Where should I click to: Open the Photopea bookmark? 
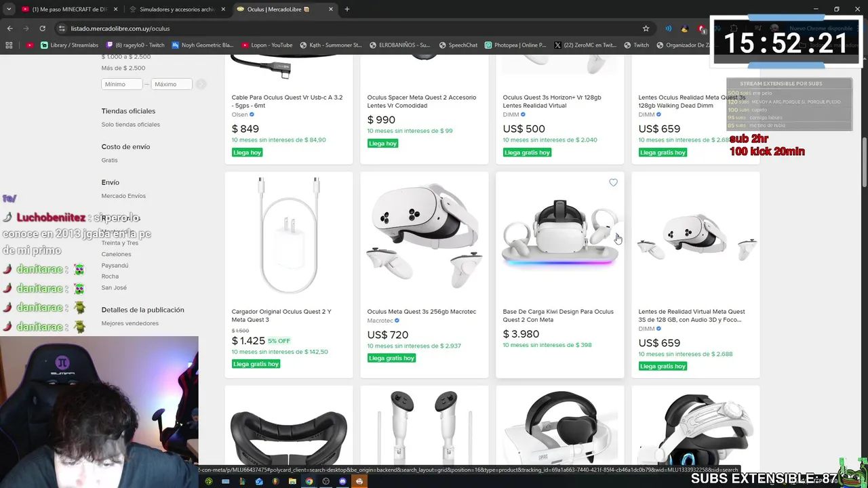coord(515,45)
